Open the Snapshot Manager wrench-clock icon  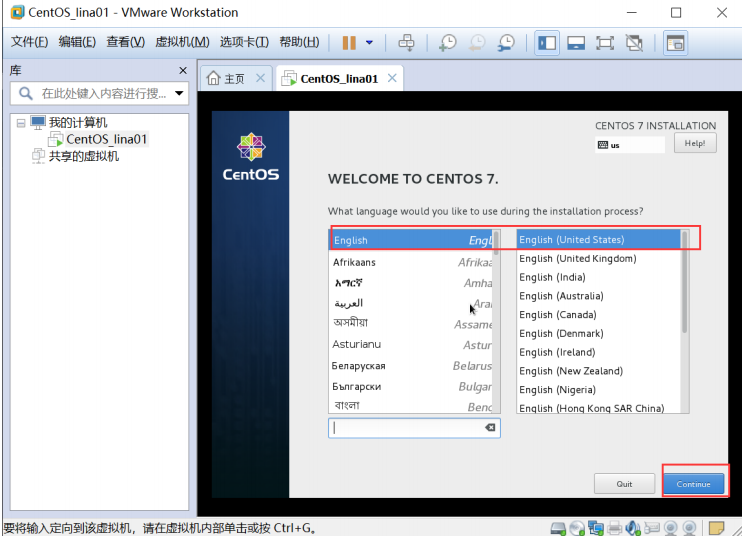(x=506, y=43)
